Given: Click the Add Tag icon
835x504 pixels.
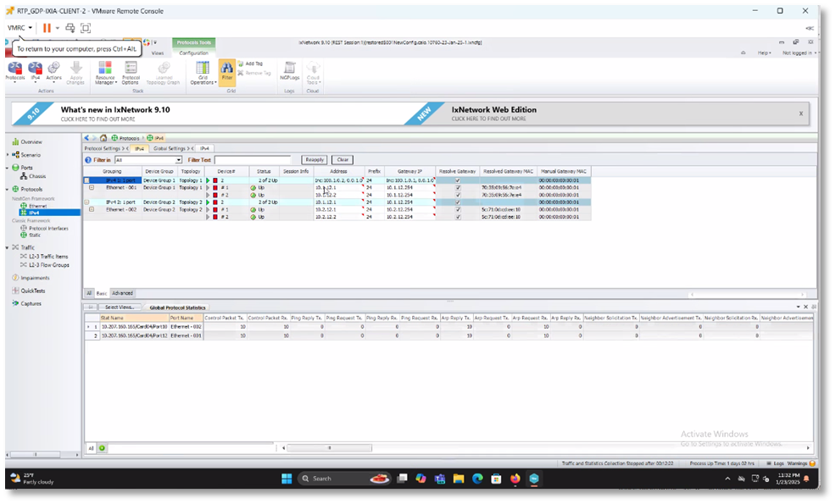Looking at the screenshot, I should pyautogui.click(x=241, y=64).
